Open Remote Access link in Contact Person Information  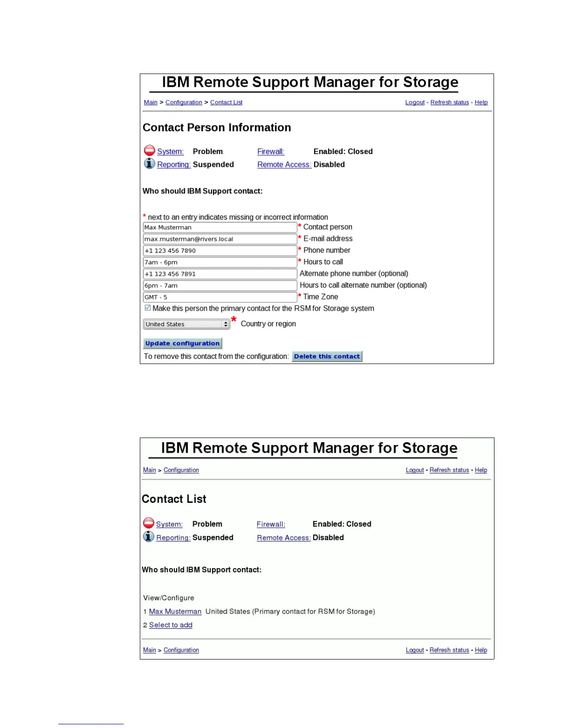(284, 165)
